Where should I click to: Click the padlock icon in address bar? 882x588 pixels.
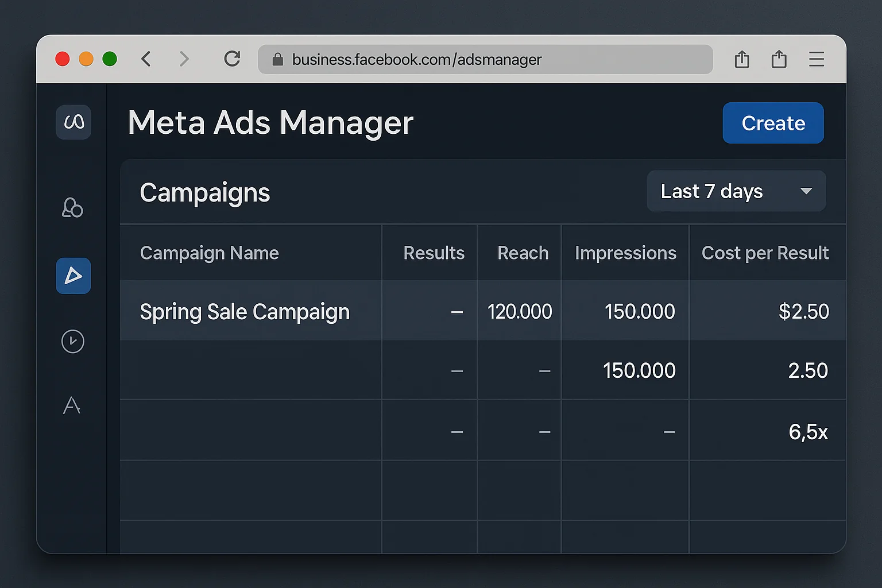[278, 59]
